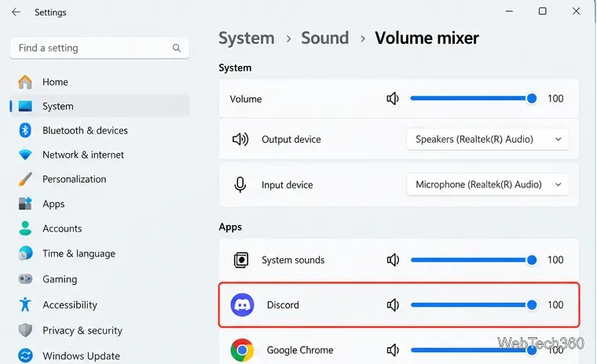Viewport: 597px width, 364px height.
Task: Click the Personalization paintbrush icon
Action: (25, 179)
